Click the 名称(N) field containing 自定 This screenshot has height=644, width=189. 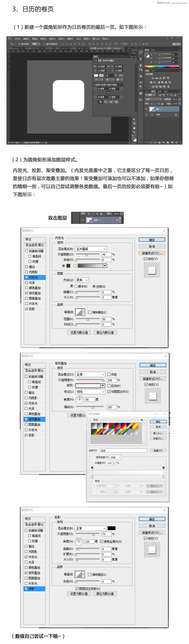(124, 450)
